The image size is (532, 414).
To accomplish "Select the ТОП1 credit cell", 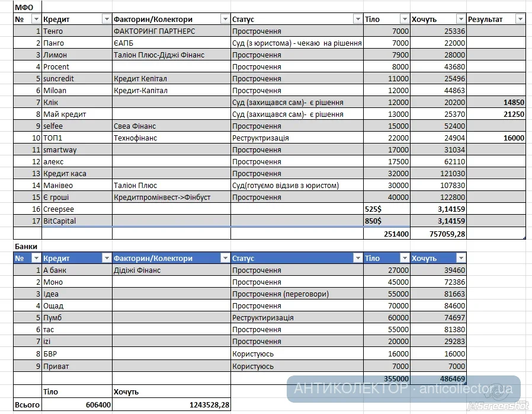I will tap(77, 138).
